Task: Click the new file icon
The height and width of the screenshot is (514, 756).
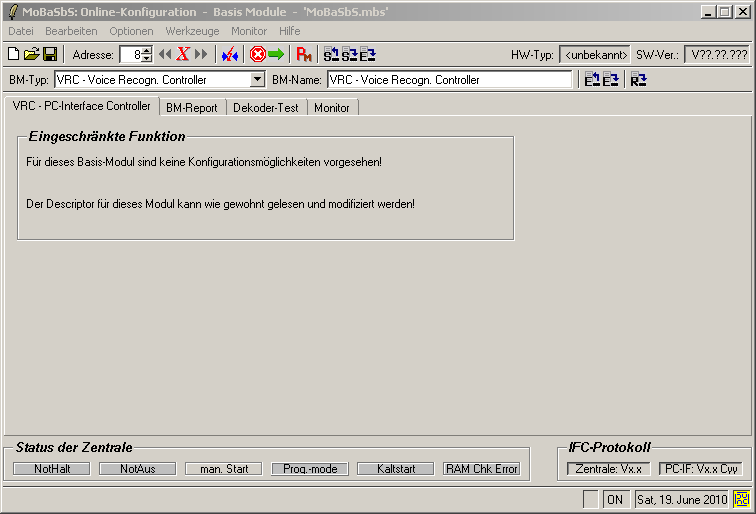Action: (x=14, y=55)
